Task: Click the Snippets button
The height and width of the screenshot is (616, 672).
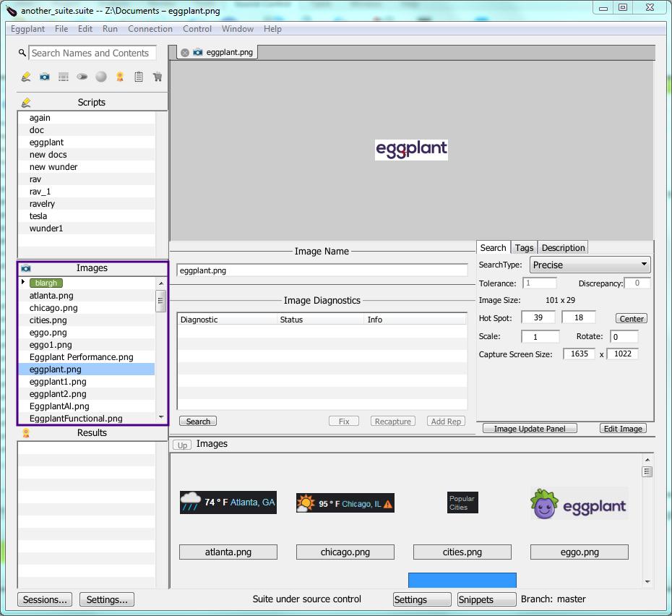Action: point(486,599)
